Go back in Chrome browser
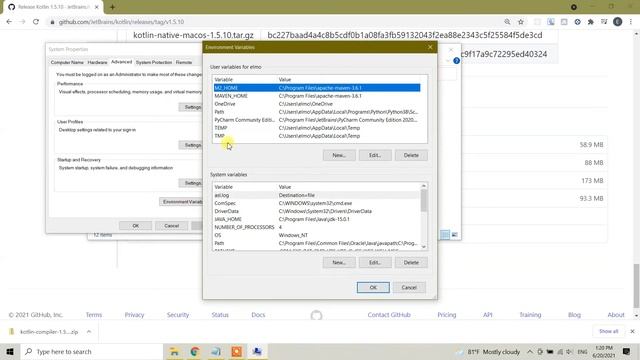This screenshot has height=360, width=640. tap(9, 22)
